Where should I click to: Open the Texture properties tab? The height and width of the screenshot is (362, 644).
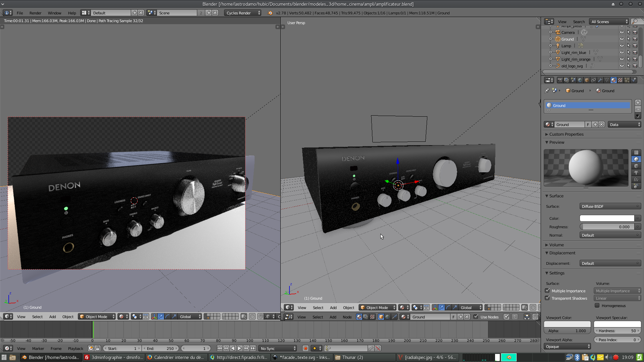(620, 80)
